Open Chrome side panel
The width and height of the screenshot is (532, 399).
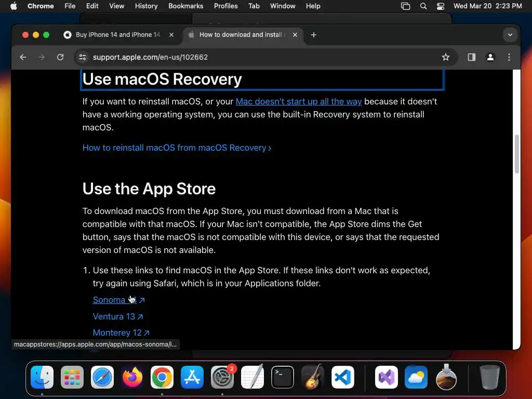click(x=472, y=57)
